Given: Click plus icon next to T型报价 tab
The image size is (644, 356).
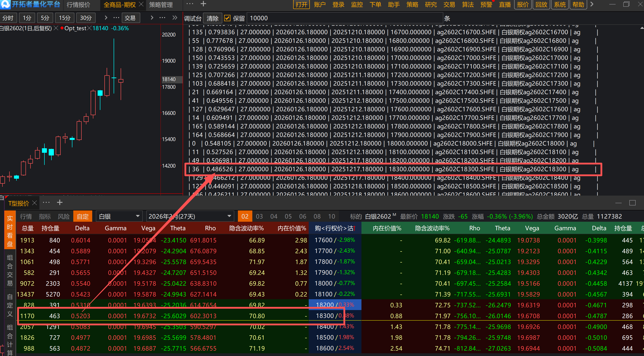Looking at the screenshot, I should tap(60, 203).
